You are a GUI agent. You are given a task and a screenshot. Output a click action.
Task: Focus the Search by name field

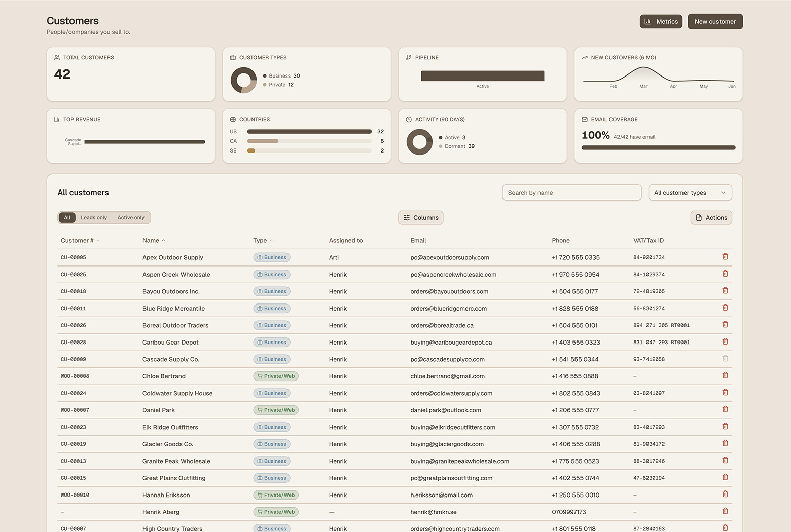point(572,193)
